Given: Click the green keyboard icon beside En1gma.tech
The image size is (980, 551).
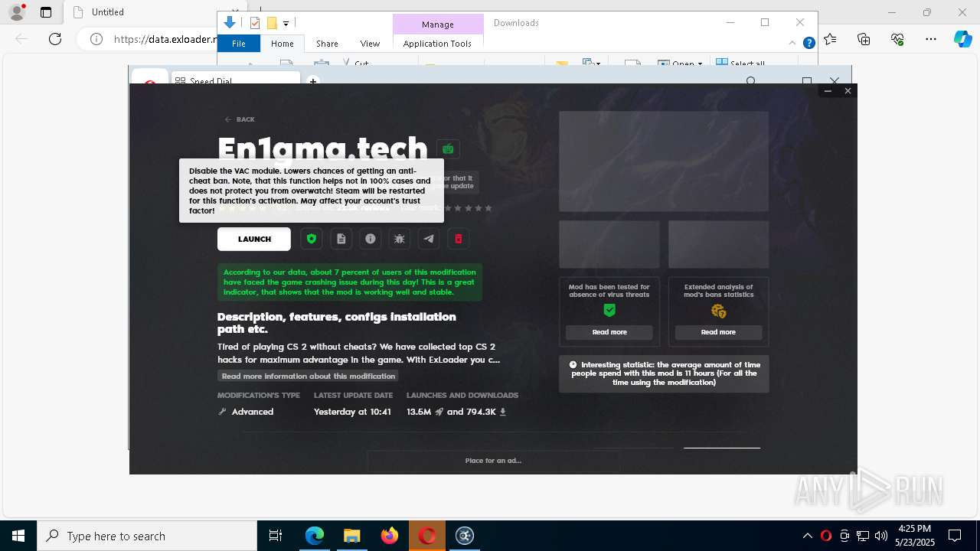Looking at the screenshot, I should coord(448,148).
